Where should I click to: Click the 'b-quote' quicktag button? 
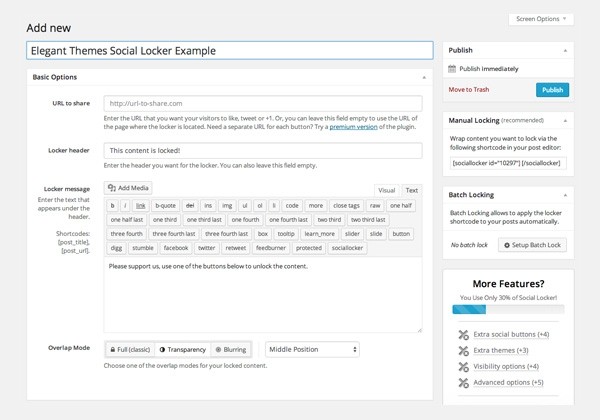tap(165, 206)
